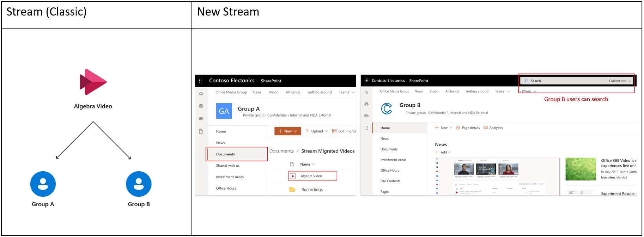The height and width of the screenshot is (237, 644).
Task: Click Page details gear icon
Action: (x=458, y=128)
